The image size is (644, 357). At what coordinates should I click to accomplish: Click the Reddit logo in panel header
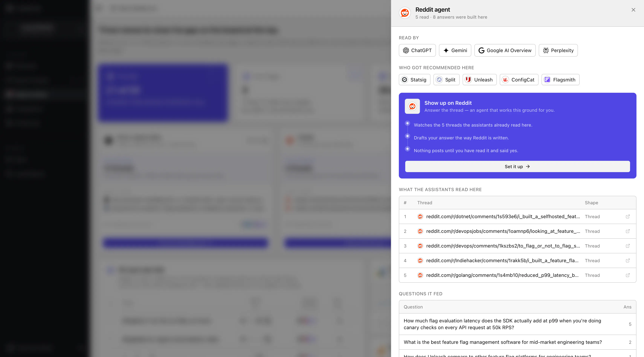tap(405, 13)
